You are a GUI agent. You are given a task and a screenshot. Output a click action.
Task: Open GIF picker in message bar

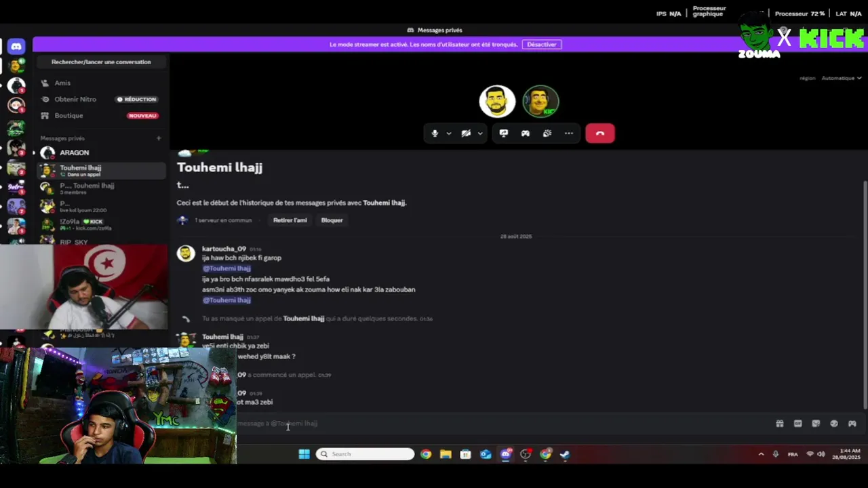797,424
